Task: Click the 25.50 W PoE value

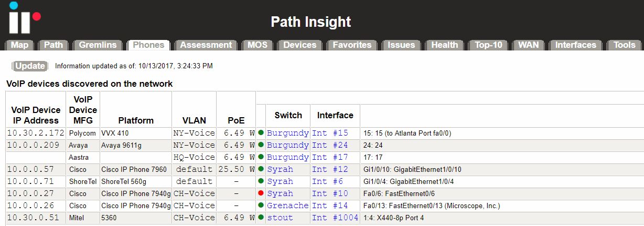Action: click(236, 169)
